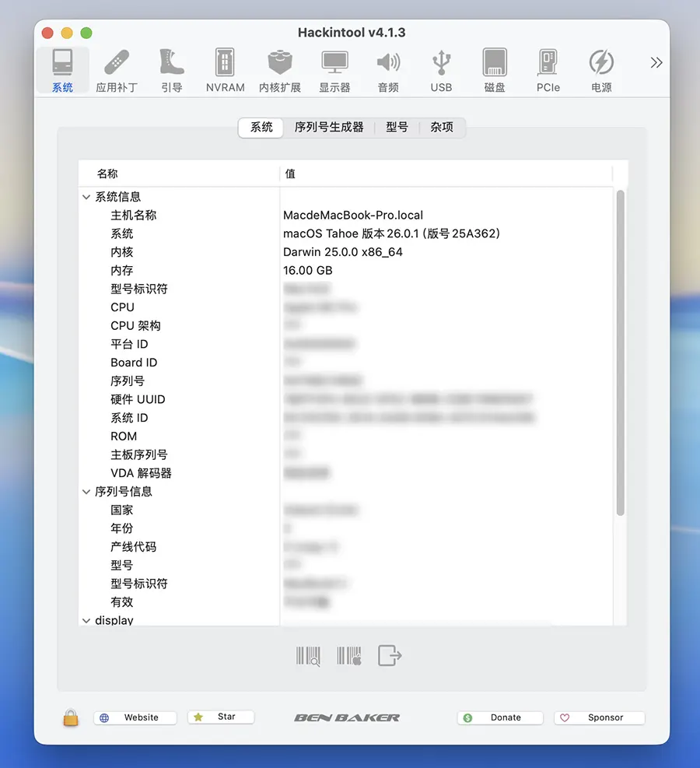The height and width of the screenshot is (768, 700).
Task: Open the 音频 audio section
Action: 388,71
